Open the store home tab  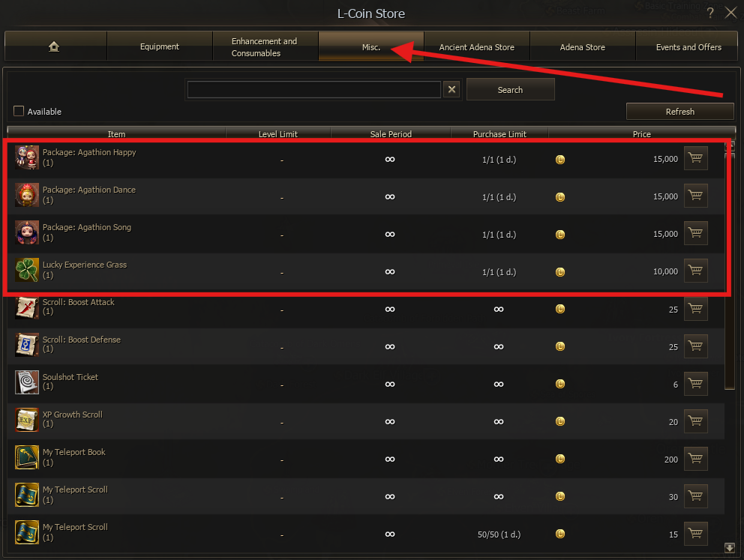tap(54, 46)
